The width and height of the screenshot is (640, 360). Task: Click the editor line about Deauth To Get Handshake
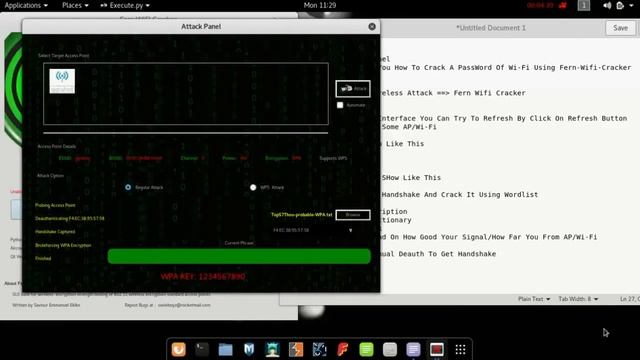[x=438, y=254]
